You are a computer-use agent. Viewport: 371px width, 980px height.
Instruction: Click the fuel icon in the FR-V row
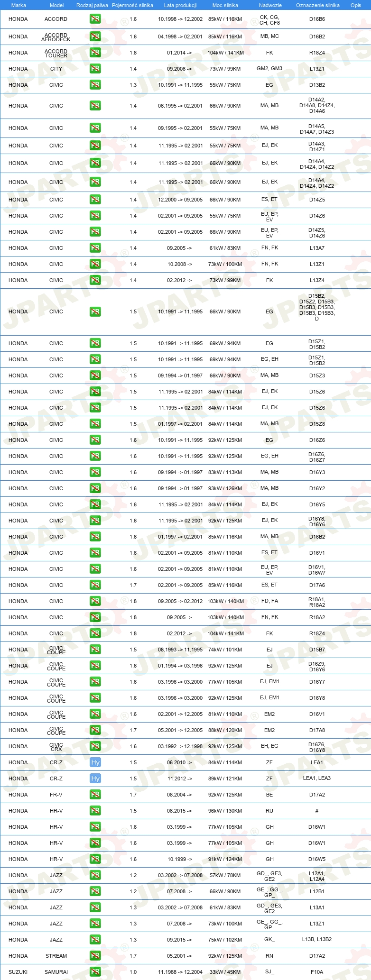coord(95,795)
